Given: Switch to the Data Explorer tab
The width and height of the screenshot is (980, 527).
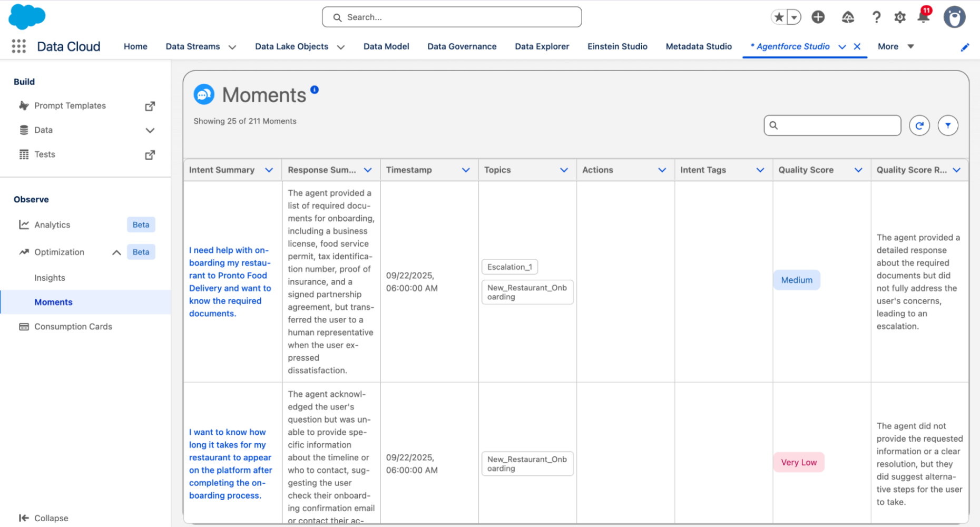Looking at the screenshot, I should click(542, 46).
